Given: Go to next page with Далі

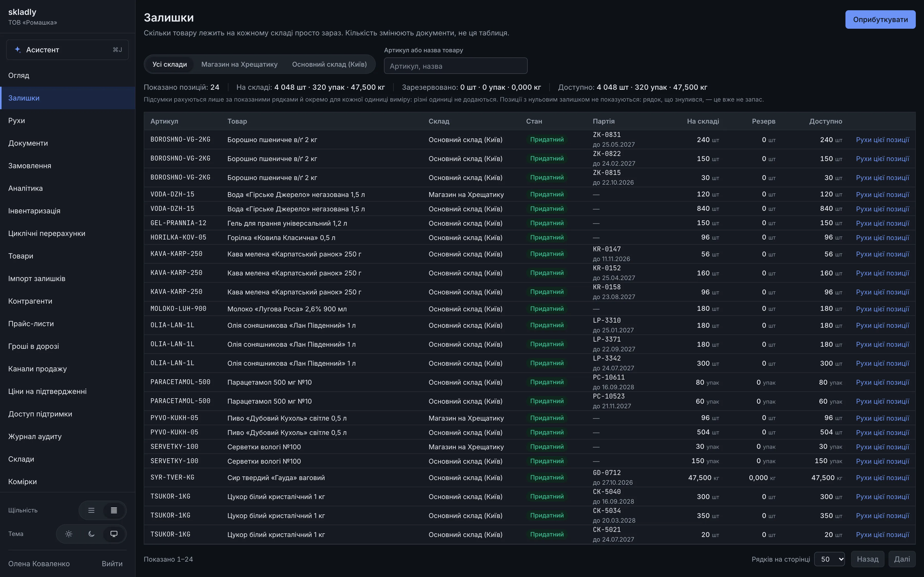Looking at the screenshot, I should (x=902, y=559).
